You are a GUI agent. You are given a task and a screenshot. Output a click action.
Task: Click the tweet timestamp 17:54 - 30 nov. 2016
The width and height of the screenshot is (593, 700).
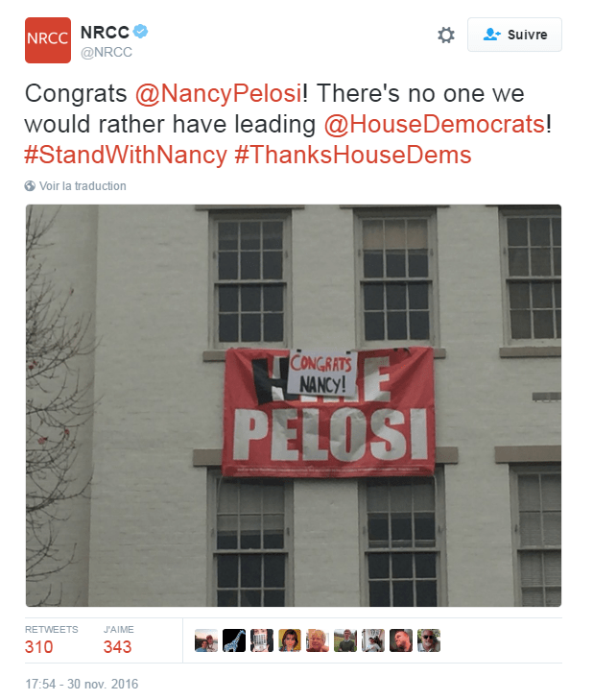point(83,685)
